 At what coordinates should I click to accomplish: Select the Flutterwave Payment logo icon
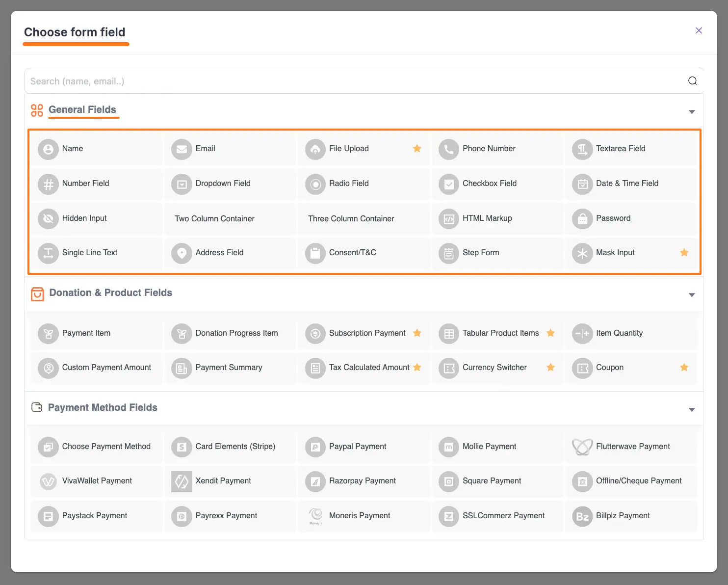(x=582, y=447)
